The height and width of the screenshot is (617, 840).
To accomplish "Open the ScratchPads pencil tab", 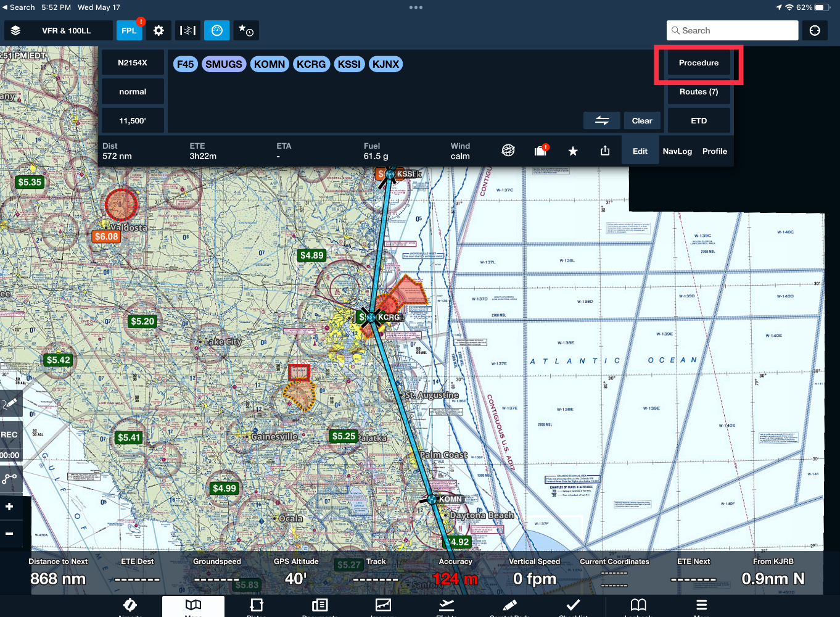I will click(510, 607).
